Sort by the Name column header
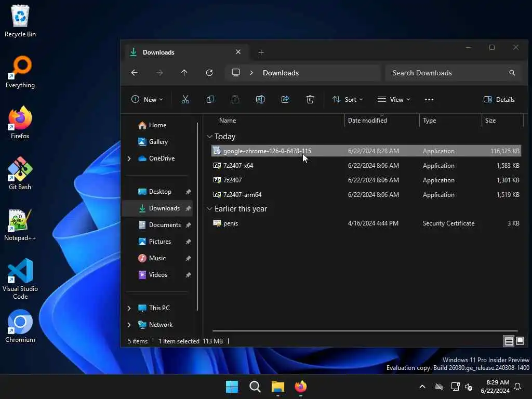The height and width of the screenshot is (399, 532). (228, 121)
